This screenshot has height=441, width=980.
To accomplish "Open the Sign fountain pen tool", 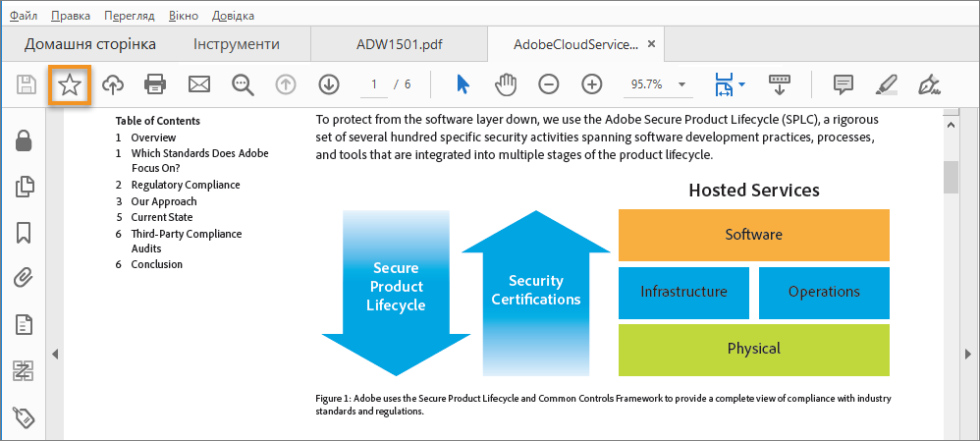I will (x=930, y=84).
